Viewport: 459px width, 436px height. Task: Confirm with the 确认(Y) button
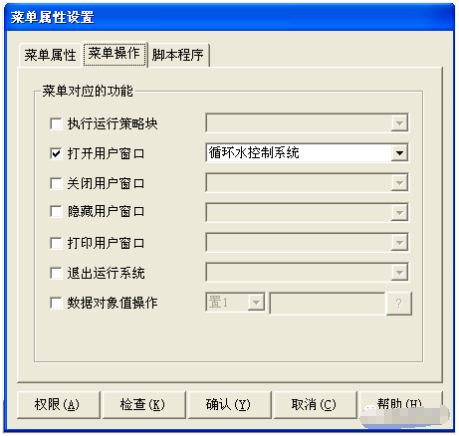coord(229,405)
